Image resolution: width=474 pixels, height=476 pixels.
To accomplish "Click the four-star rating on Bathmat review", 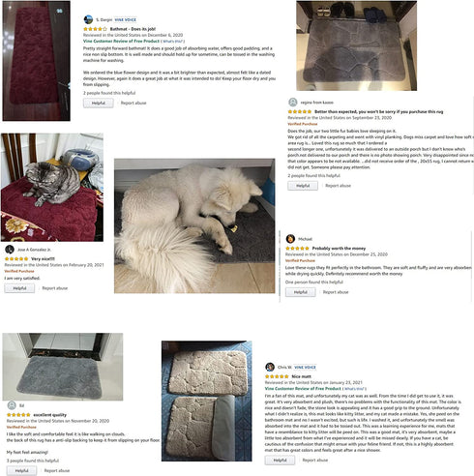I will 95,29.
